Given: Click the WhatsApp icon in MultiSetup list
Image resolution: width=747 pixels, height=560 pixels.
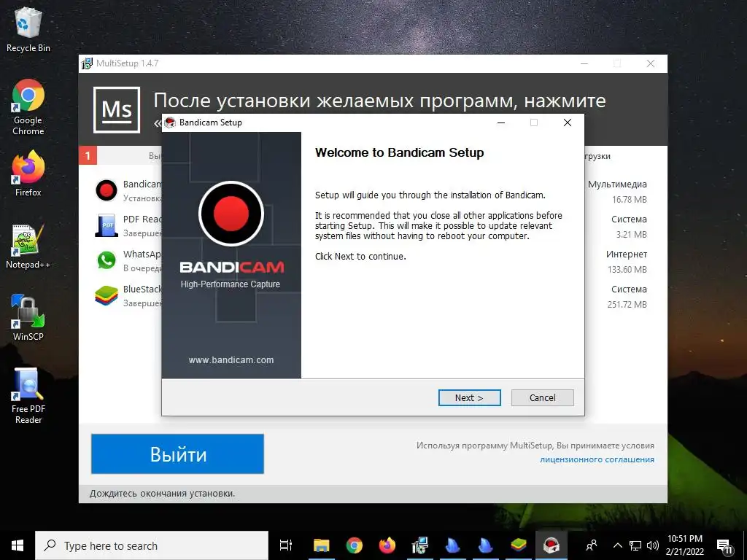Looking at the screenshot, I should [107, 260].
